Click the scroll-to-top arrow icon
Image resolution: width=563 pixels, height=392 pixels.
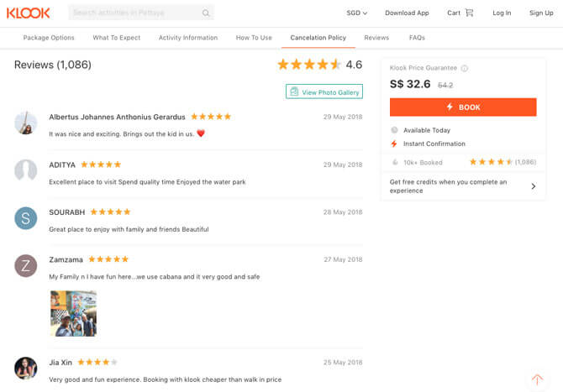tap(537, 379)
